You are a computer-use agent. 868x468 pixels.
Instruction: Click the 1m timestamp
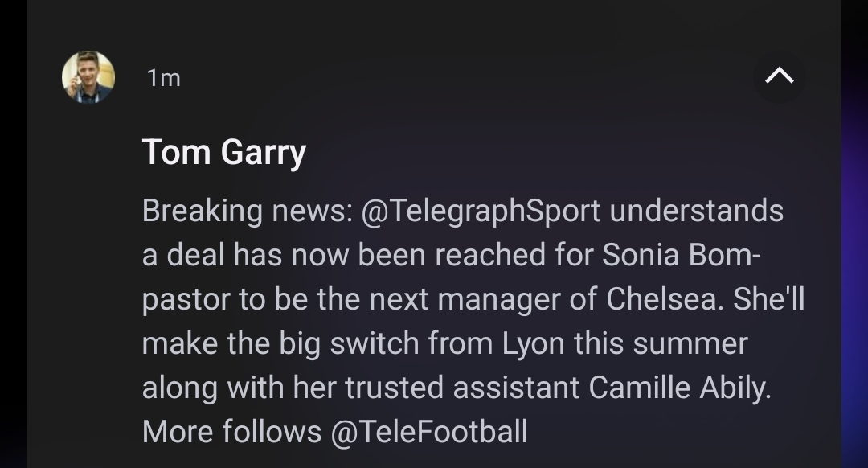(164, 78)
